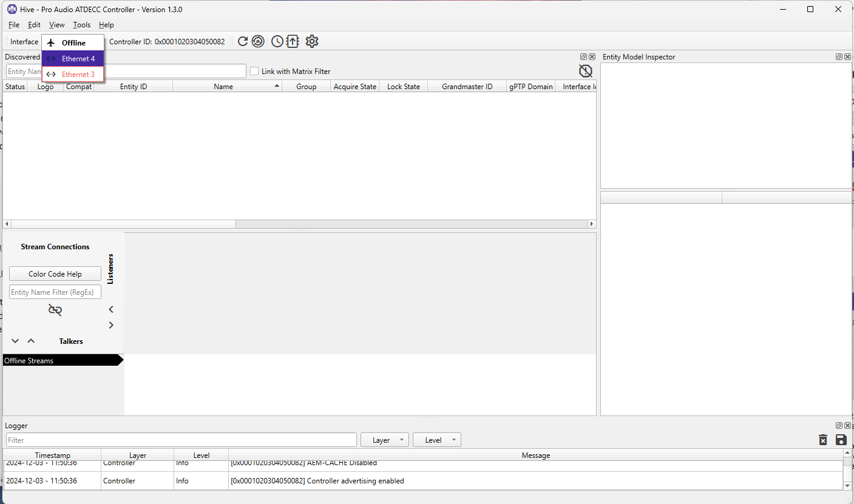The image size is (854, 504).
Task: Enable the Link with Matrix Filter checkbox
Action: 254,71
